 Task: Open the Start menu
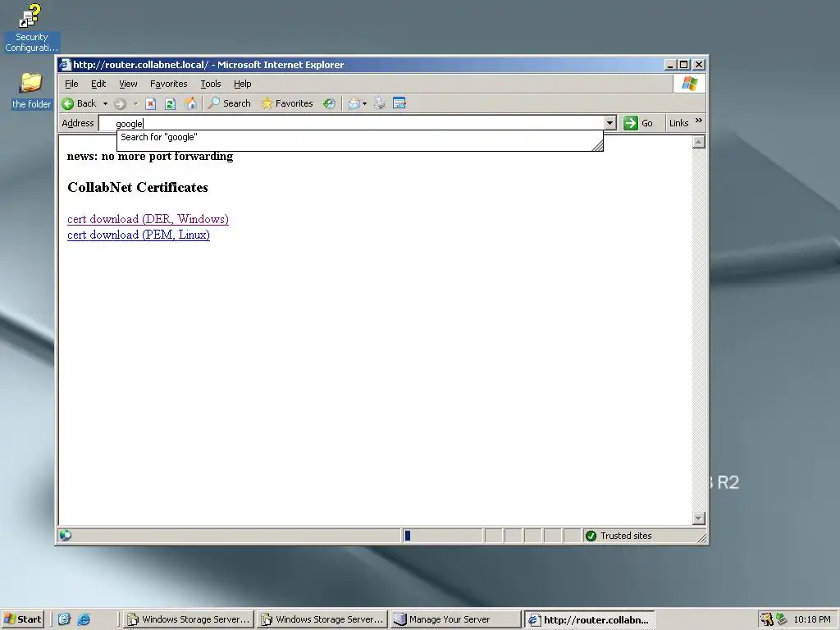pyautogui.click(x=22, y=619)
